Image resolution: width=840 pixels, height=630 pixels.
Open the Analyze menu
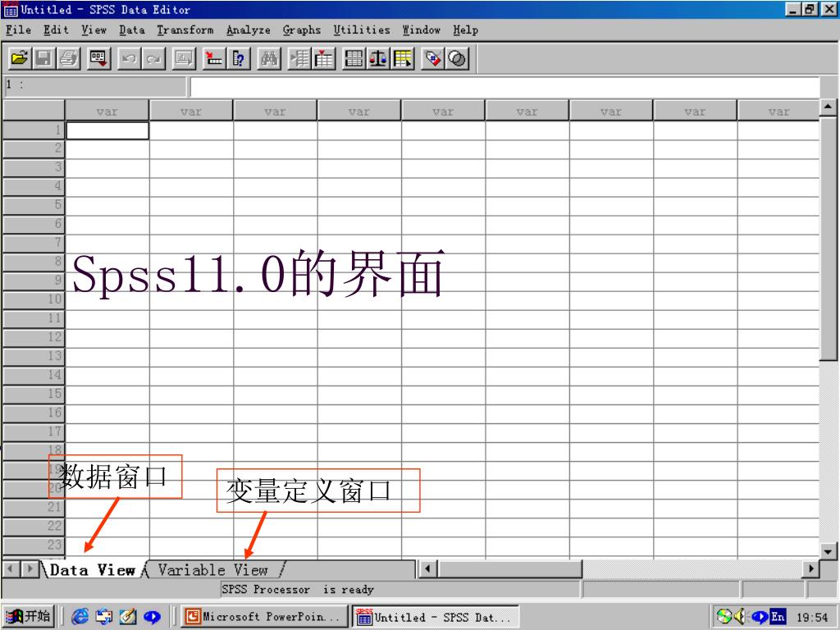coord(249,30)
